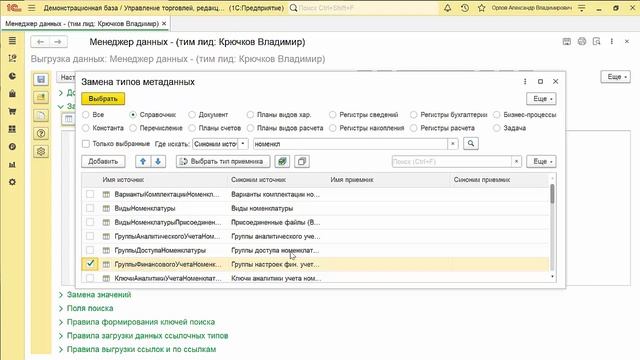Sort by 'Имя источник' column header
Screen dimensions: 640x360
[123, 180]
